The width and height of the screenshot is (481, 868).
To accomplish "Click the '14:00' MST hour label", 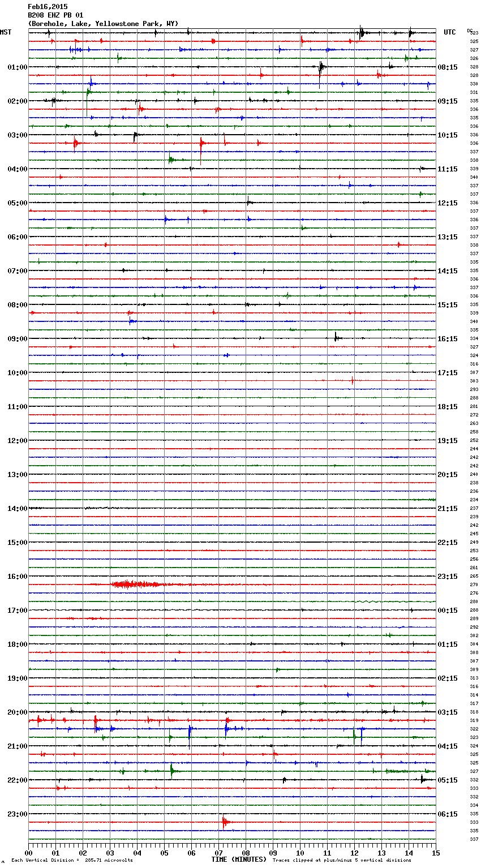I will [18, 509].
